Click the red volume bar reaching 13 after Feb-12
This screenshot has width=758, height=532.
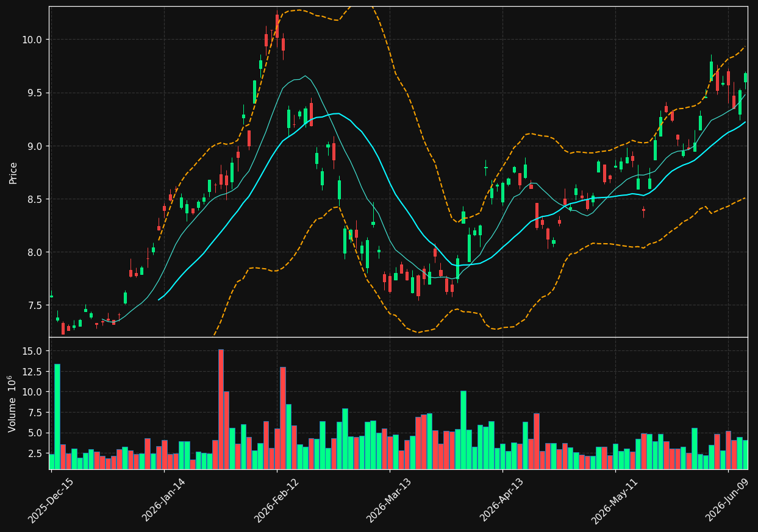click(283, 418)
